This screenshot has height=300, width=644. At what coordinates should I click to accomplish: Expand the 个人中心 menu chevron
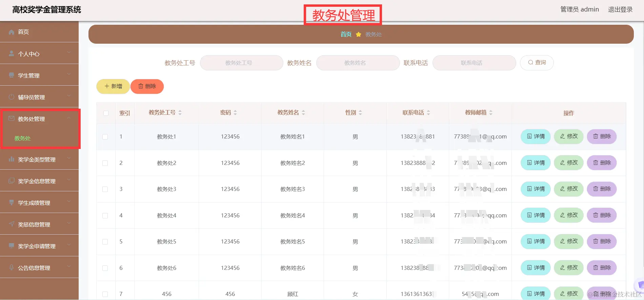tap(69, 52)
